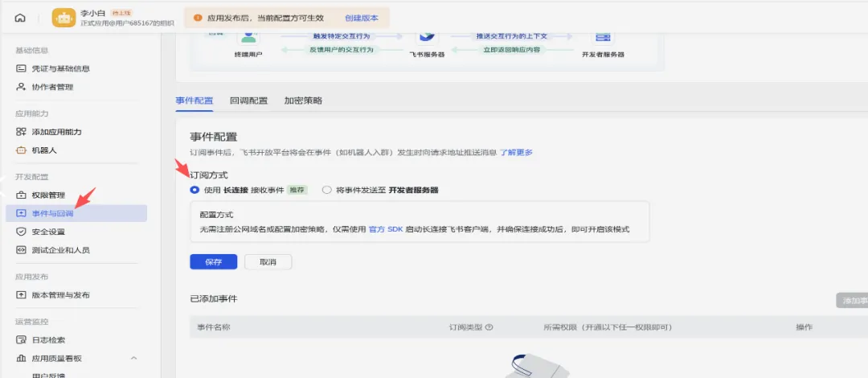Open the 了解更多 link
The height and width of the screenshot is (378, 868).
516,153
